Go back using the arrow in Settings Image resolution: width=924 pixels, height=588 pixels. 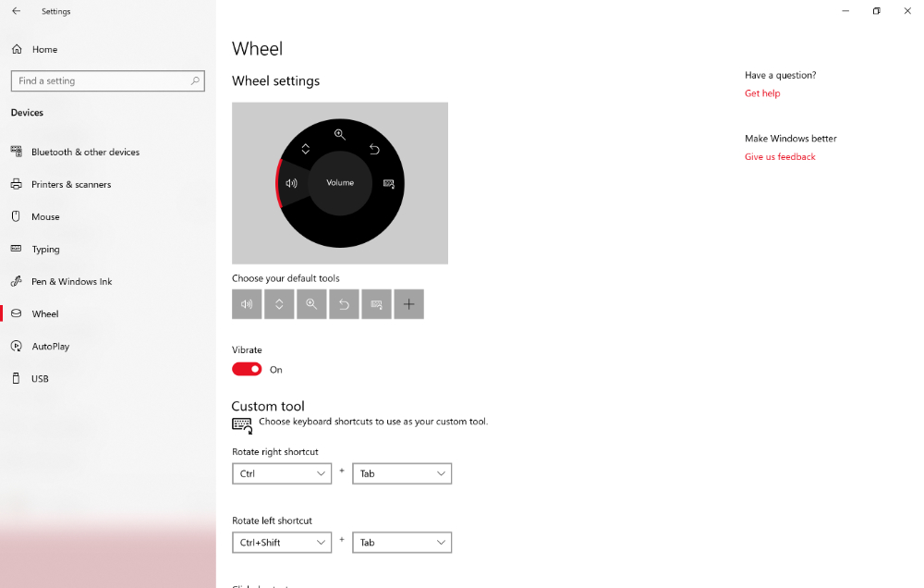tap(15, 10)
